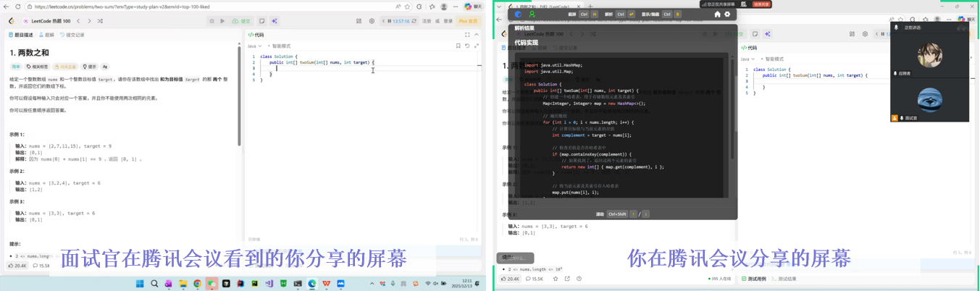Image resolution: width=980 pixels, height=291 pixels.
Task: Click the Run code play icon in left LeetCode
Action: pos(222,21)
